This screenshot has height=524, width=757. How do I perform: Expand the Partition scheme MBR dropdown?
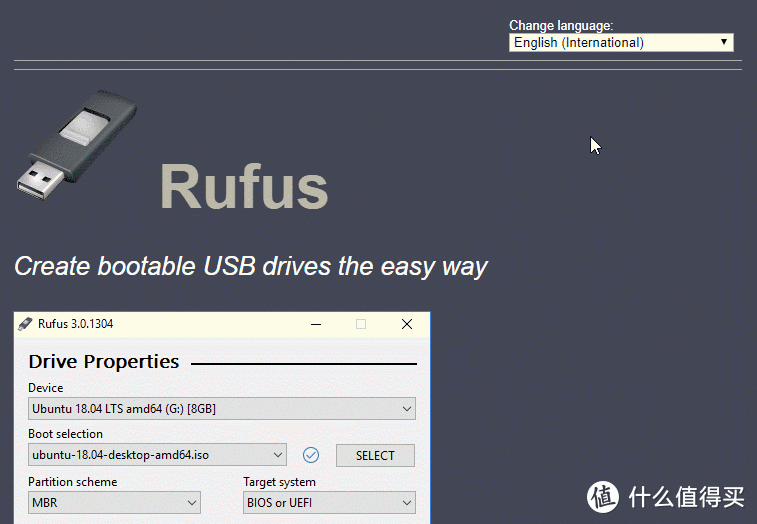(114, 503)
